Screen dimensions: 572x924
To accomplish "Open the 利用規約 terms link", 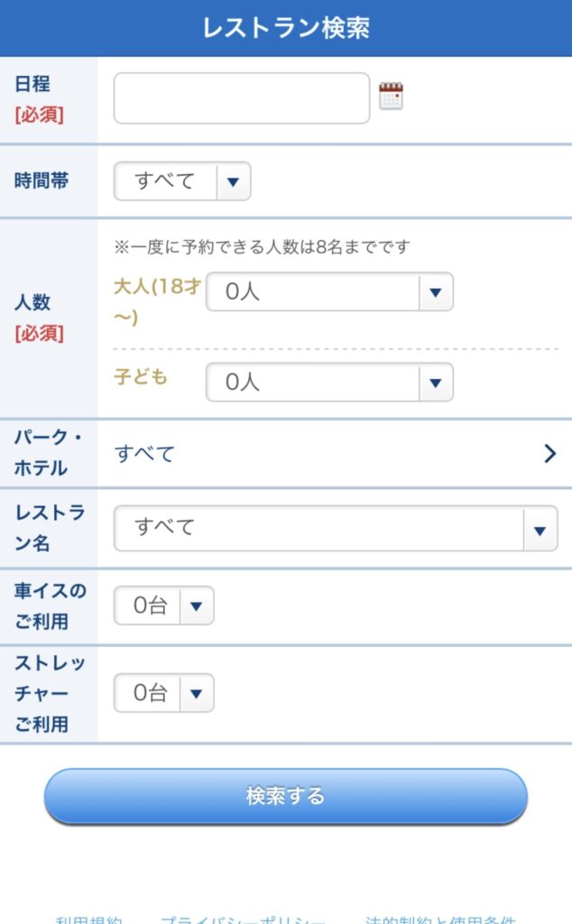I will pos(88,919).
